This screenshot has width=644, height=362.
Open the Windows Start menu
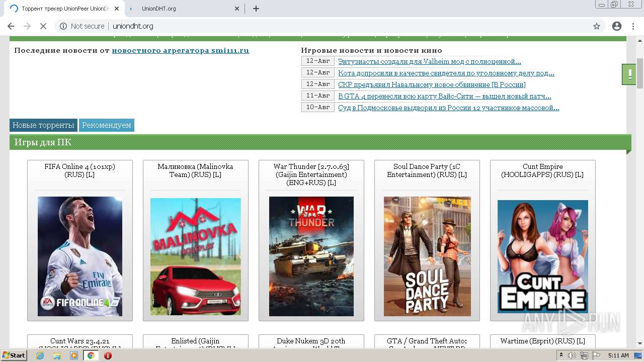14,355
